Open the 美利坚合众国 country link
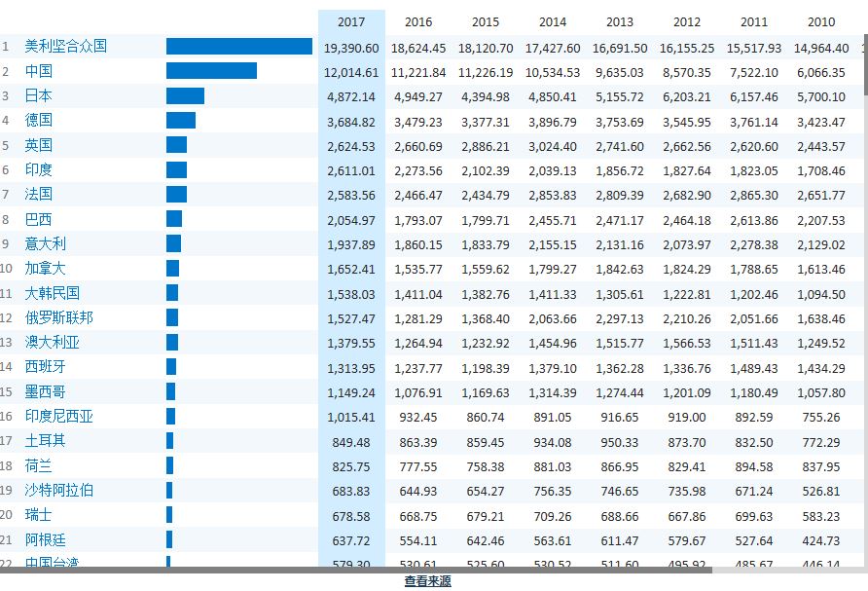The width and height of the screenshot is (868, 591). (x=65, y=47)
